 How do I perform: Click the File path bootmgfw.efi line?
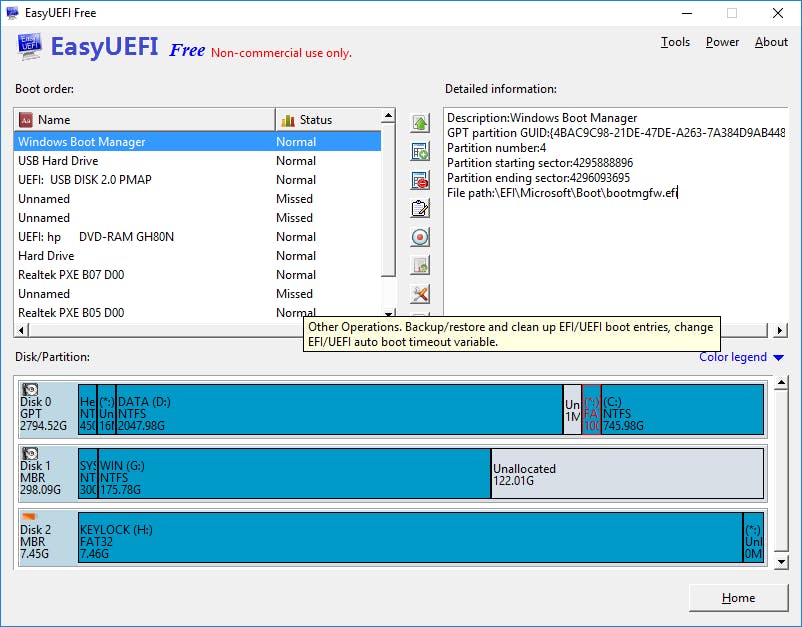click(562, 193)
